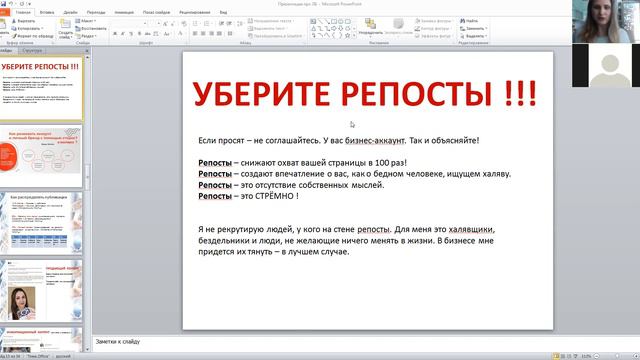Decrease the font size with the A-down icon
640x360 pixels.
point(172,24)
